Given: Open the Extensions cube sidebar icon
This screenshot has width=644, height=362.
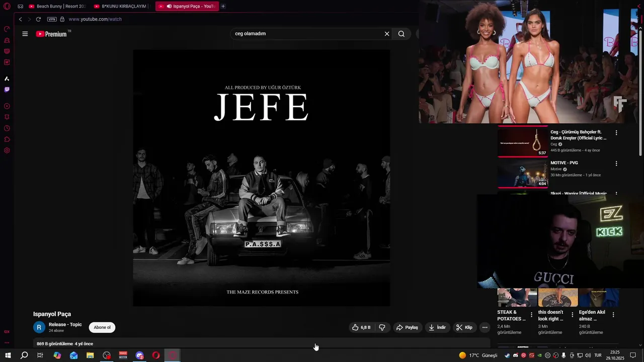Looking at the screenshot, I should pos(7,139).
